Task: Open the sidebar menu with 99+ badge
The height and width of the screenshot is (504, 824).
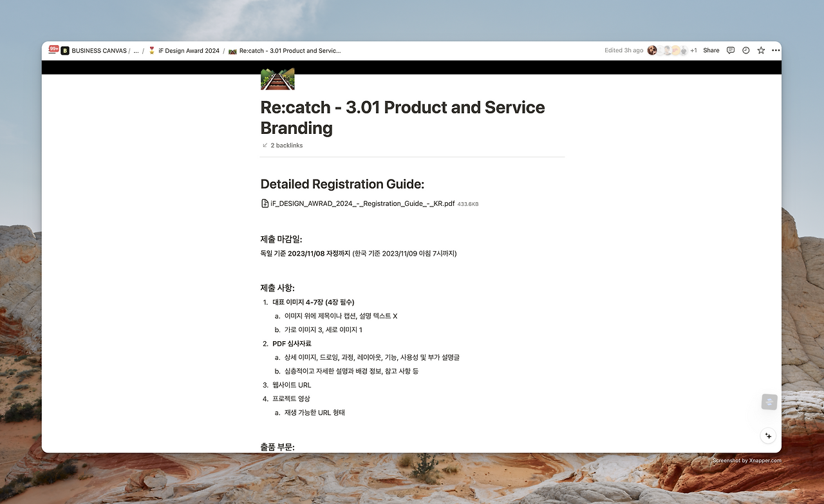Action: tap(53, 50)
